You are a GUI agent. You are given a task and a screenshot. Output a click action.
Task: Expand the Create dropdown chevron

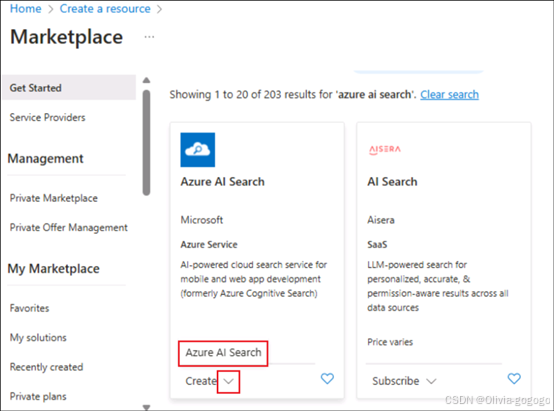(x=229, y=381)
